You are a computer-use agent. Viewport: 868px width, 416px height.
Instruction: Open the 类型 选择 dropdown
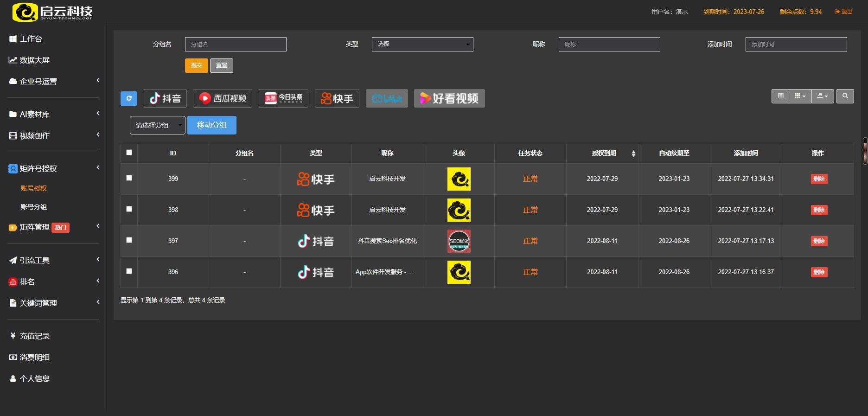pos(422,44)
